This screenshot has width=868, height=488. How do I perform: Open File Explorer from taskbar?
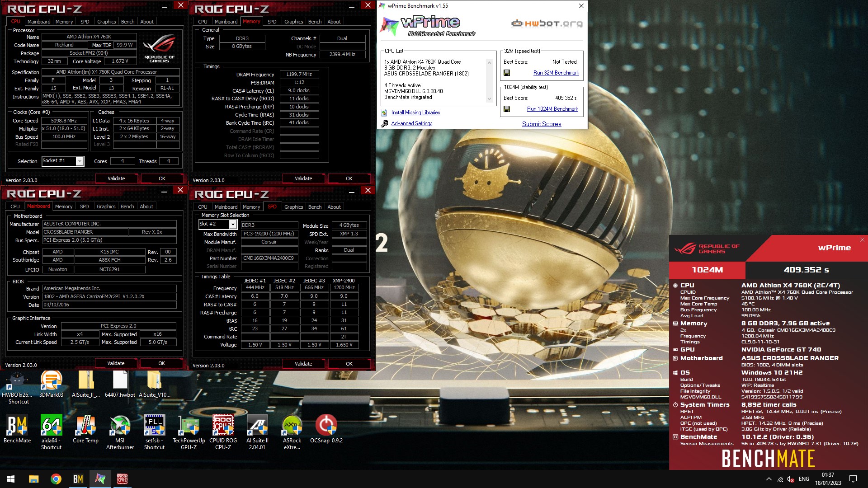[x=33, y=479]
